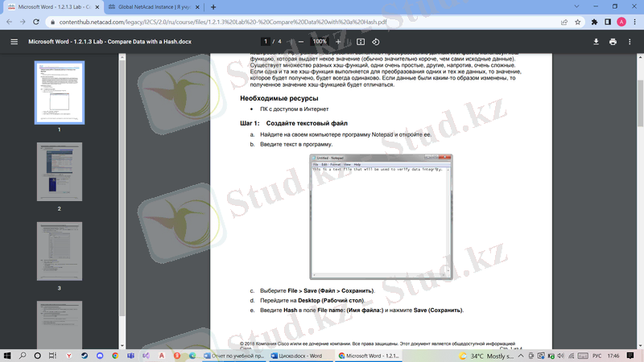Click the page number field

pos(266,42)
